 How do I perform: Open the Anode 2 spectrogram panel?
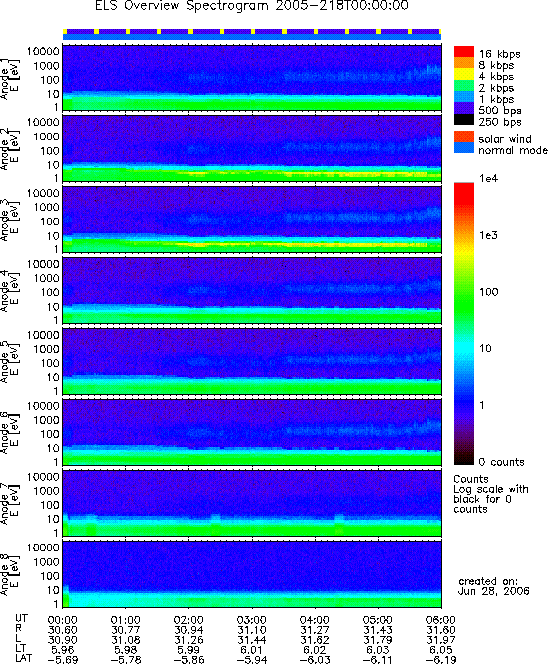[x=252, y=149]
